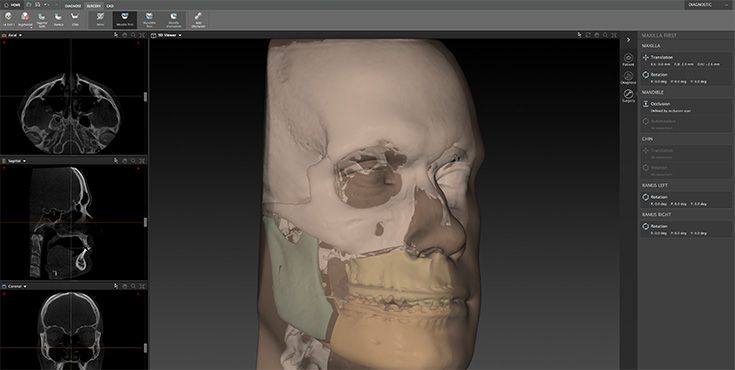Open the HOME tab

point(13,5)
